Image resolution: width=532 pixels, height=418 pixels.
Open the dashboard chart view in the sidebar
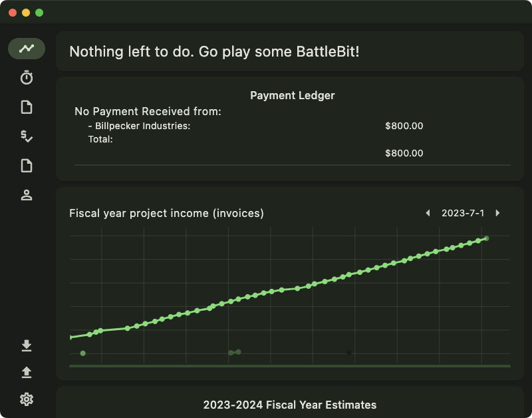point(27,49)
